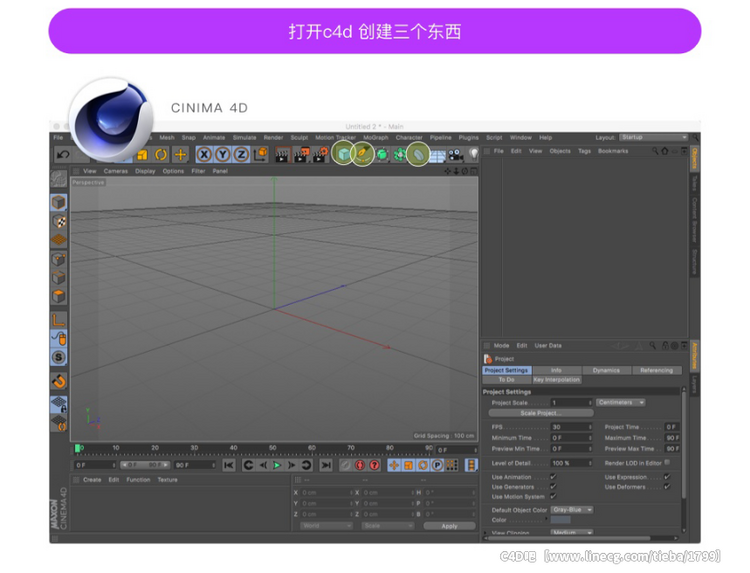The width and height of the screenshot is (750, 573).
Task: Click the FPS value field
Action: pyautogui.click(x=572, y=427)
